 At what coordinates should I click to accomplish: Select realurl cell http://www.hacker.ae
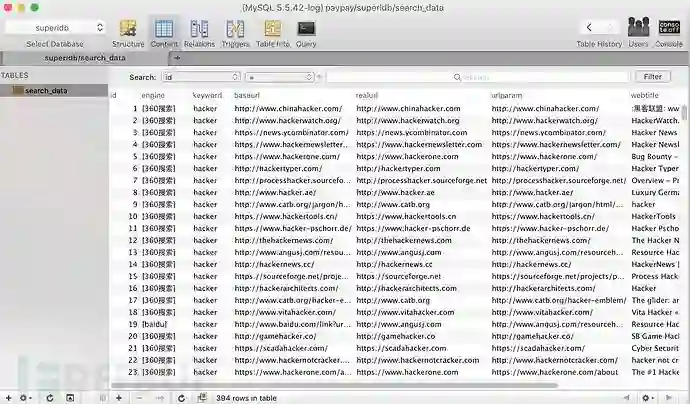396,192
